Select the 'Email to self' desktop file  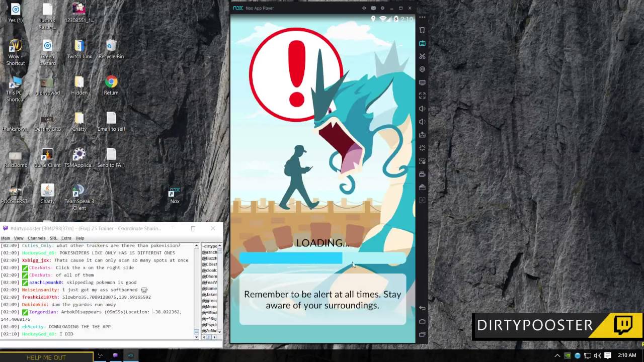click(111, 122)
